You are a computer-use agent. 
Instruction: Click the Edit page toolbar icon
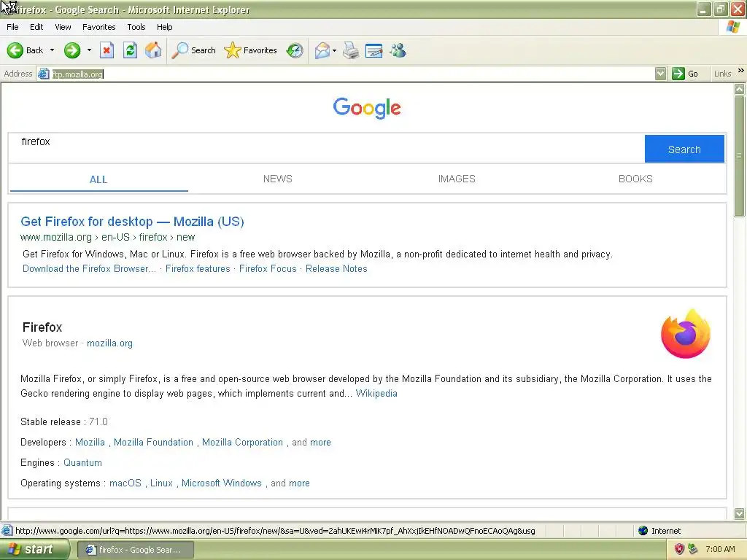tap(374, 50)
